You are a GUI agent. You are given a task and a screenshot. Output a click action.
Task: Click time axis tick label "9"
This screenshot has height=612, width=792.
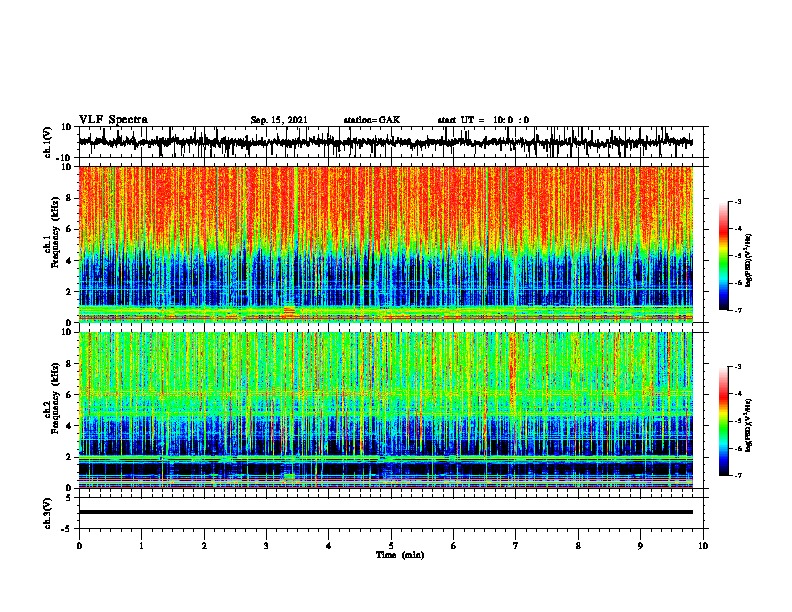point(640,545)
